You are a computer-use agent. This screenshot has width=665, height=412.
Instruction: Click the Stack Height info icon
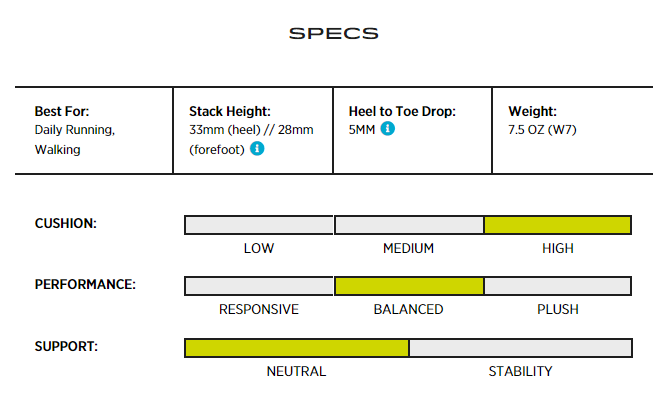point(257,149)
